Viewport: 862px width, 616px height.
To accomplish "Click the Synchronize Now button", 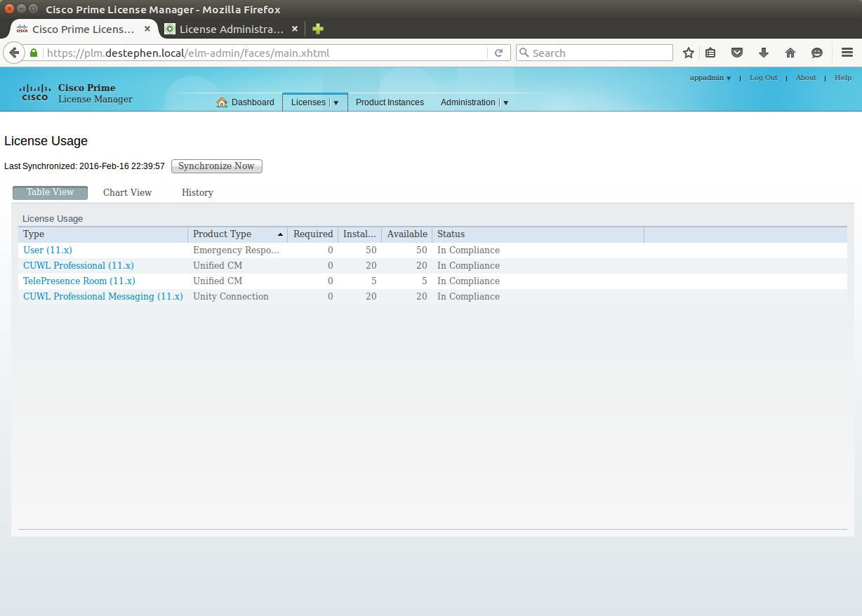I will tap(216, 166).
